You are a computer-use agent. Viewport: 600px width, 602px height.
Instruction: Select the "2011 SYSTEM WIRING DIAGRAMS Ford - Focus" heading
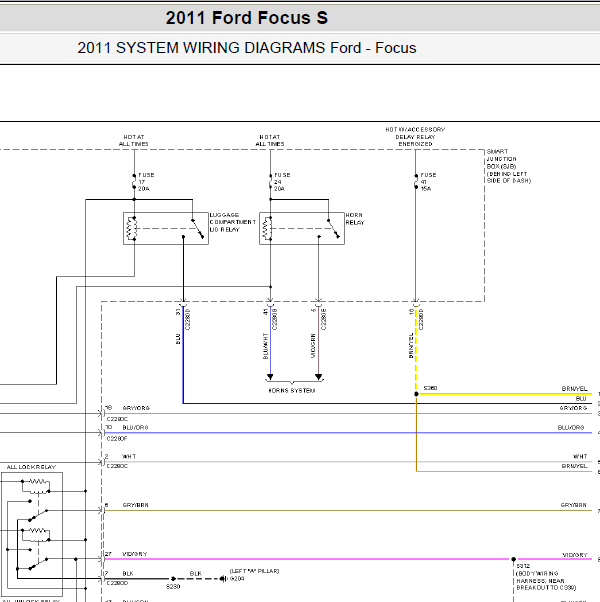[247, 48]
